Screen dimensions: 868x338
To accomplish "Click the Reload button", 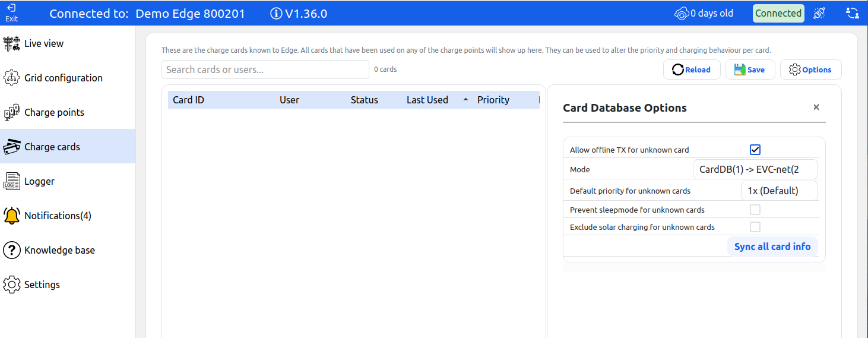I will point(692,70).
